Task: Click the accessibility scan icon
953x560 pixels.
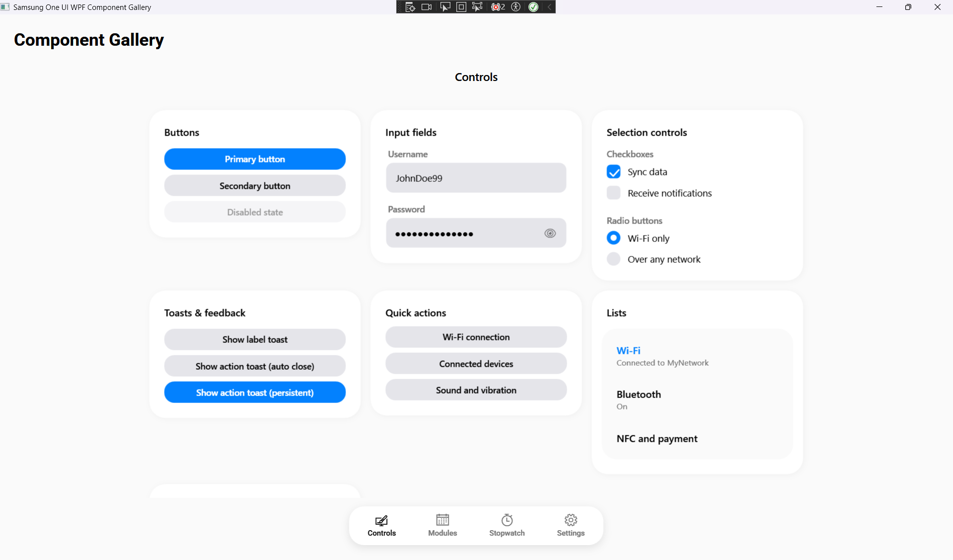Action: 516,7
